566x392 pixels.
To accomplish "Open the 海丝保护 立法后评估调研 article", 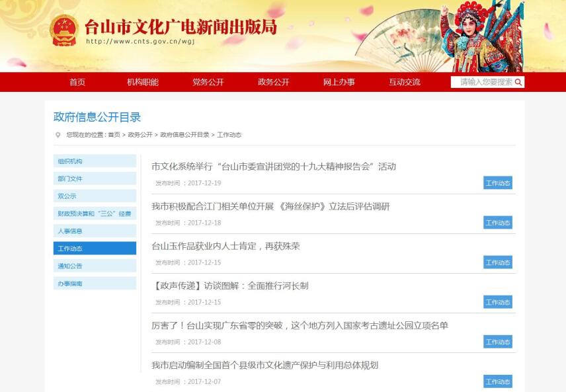I will pos(270,206).
